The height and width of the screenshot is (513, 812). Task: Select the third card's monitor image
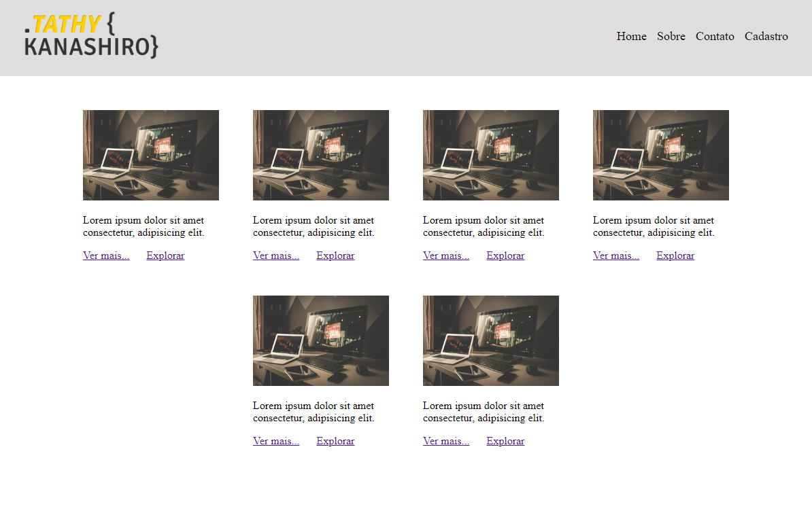[x=490, y=155]
